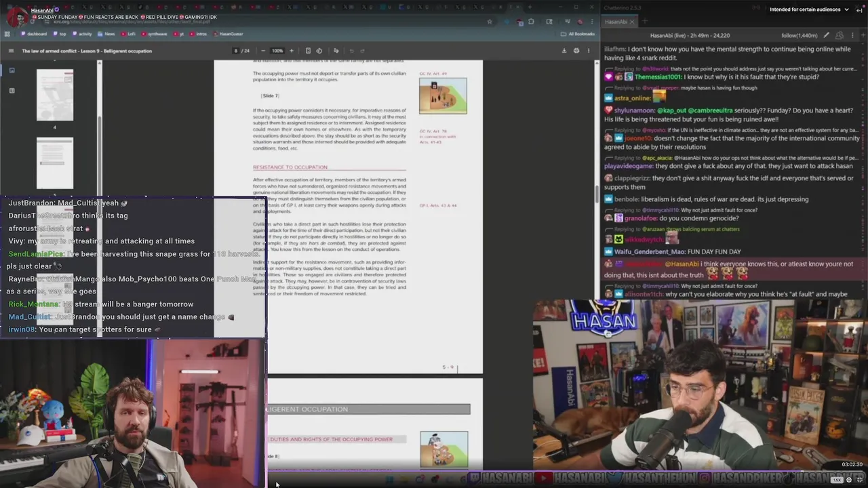Click username benbole in chat
Image resolution: width=868 pixels, height=488 pixels.
pos(626,199)
